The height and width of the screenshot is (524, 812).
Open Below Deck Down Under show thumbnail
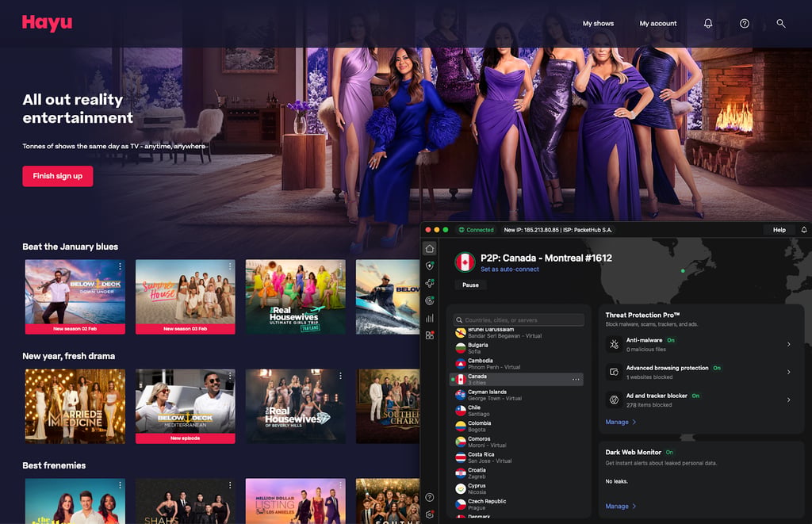click(x=75, y=296)
